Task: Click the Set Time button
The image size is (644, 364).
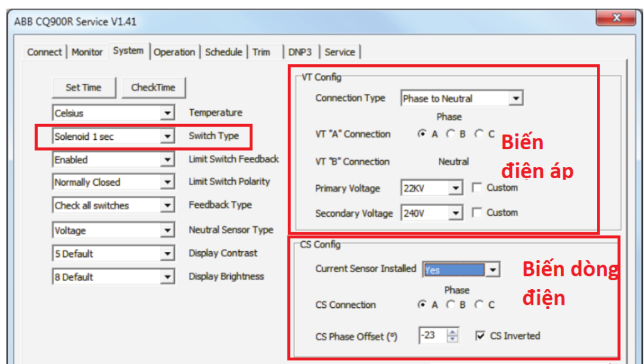Action: tap(84, 88)
